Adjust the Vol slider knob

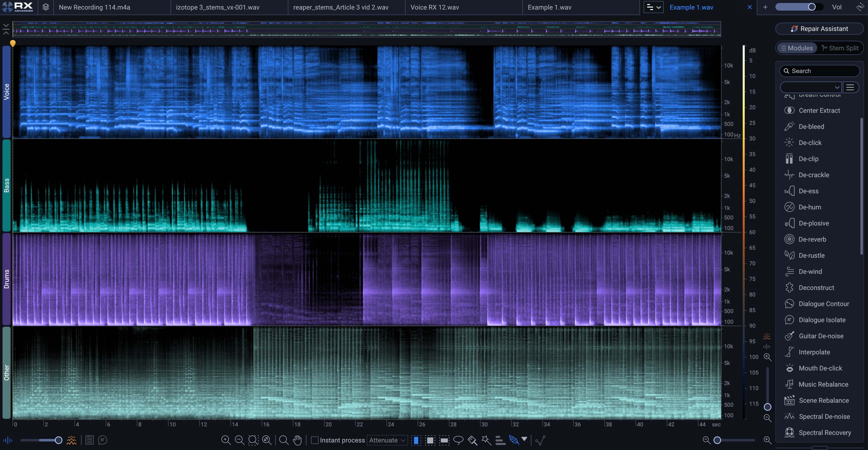point(811,7)
